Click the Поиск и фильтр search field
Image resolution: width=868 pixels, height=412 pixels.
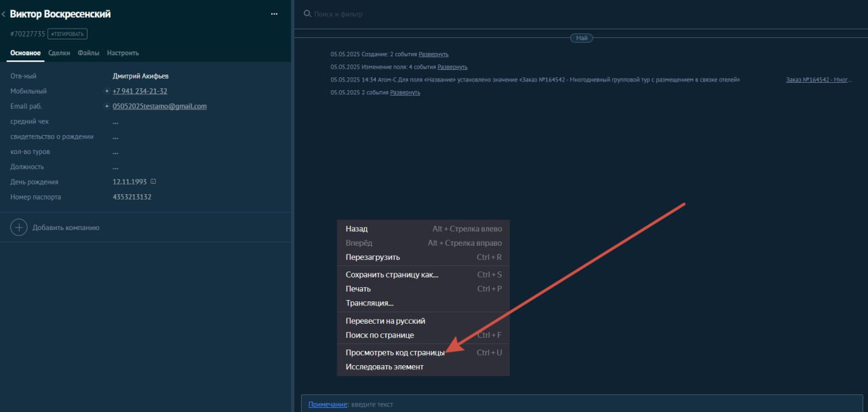[x=338, y=14]
